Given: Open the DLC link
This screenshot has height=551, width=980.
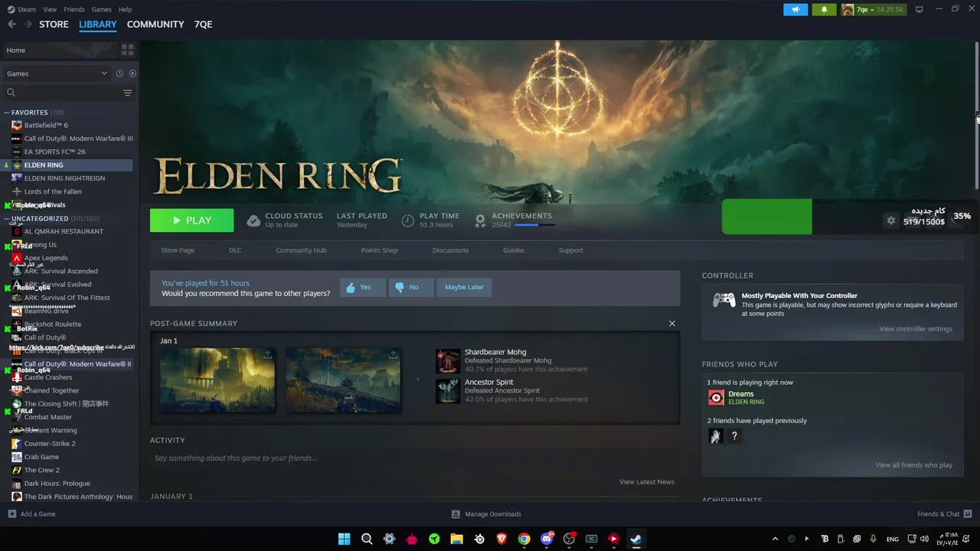Looking at the screenshot, I should 235,250.
